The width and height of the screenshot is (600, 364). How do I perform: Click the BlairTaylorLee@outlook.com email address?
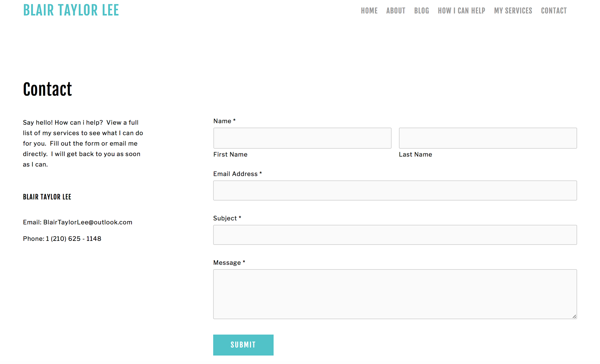pyautogui.click(x=88, y=222)
